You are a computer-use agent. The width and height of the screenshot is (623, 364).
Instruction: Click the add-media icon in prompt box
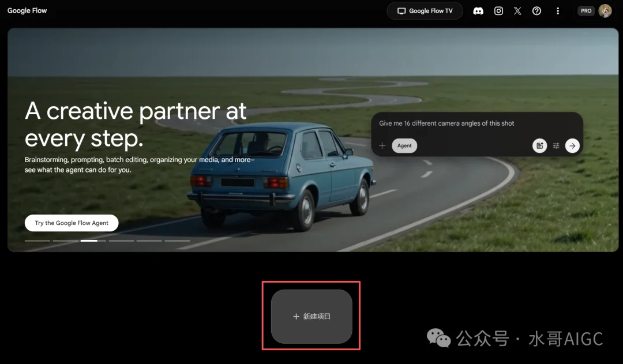point(539,146)
